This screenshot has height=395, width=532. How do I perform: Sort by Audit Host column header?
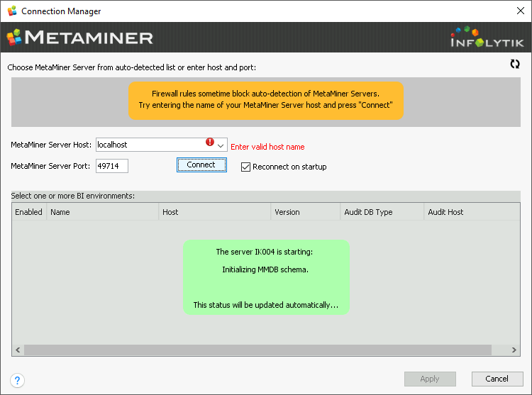[472, 212]
